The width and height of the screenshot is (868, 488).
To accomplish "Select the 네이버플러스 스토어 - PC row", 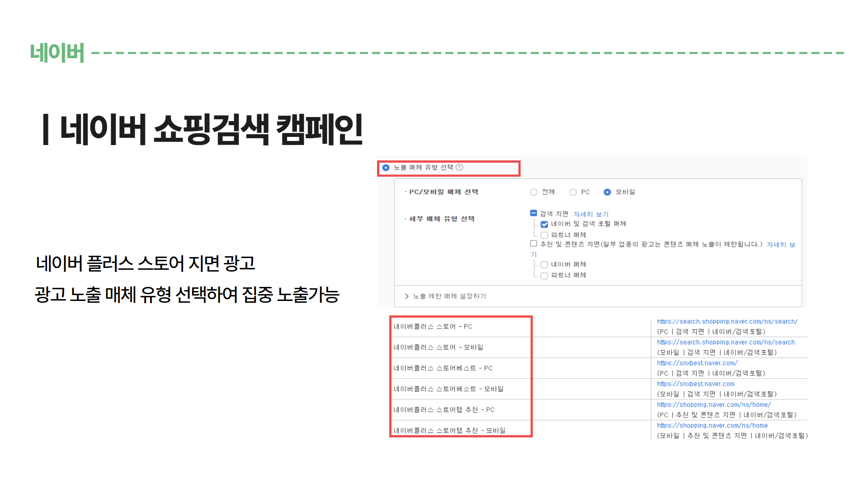I will tap(433, 327).
